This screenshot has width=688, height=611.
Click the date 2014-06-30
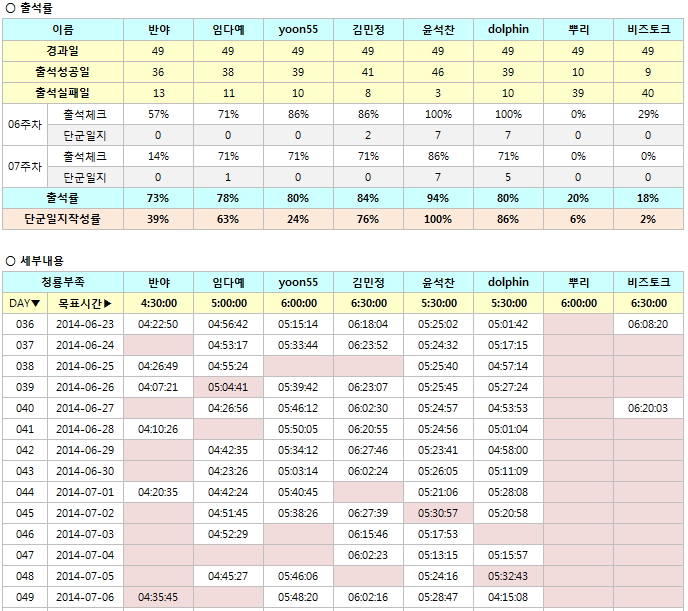click(85, 471)
